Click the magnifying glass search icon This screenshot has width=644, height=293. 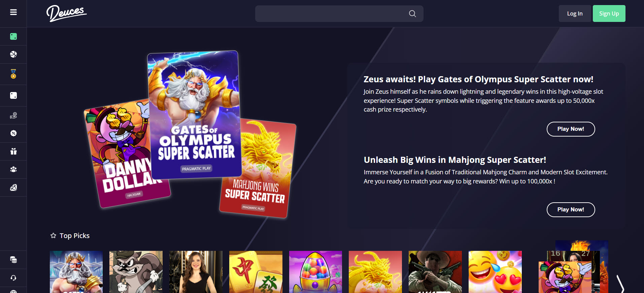412,13
